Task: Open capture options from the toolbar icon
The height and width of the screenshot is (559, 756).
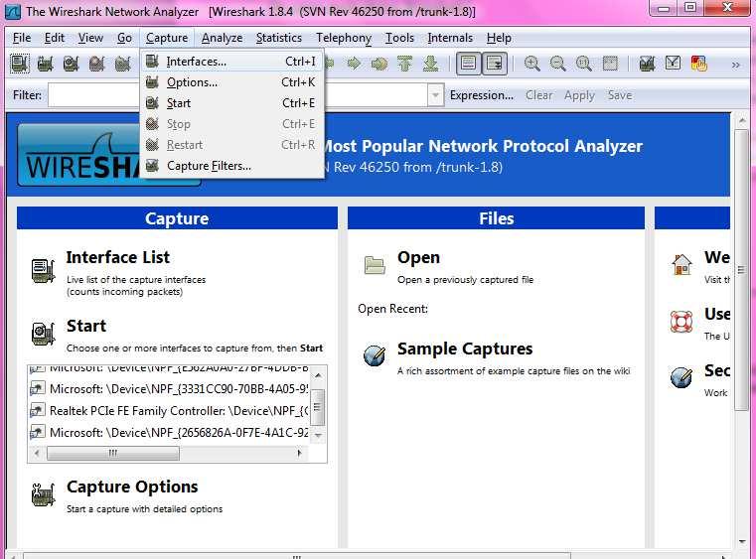Action: pyautogui.click(x=46, y=64)
